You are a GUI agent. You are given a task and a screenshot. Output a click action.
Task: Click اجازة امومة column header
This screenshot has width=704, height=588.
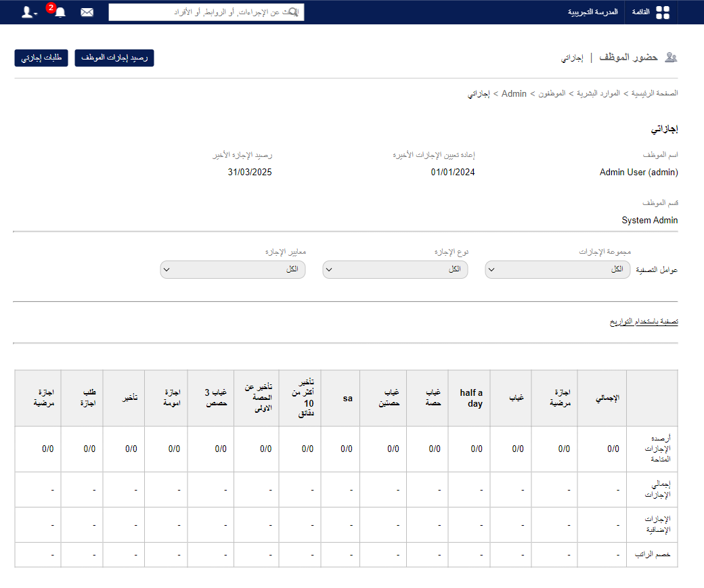(x=166, y=398)
